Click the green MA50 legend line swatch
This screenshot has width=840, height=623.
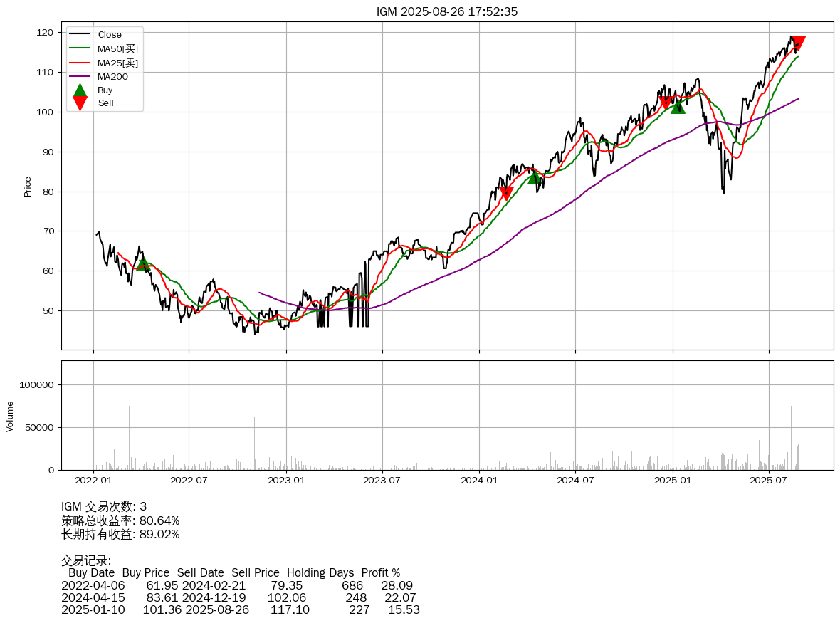click(x=80, y=48)
